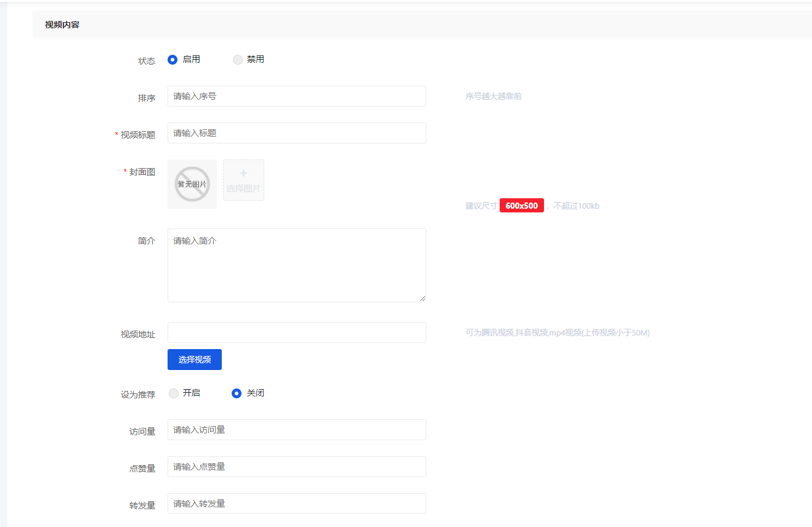Select 关闭 for 设为推荐
The image size is (812, 527).
click(x=237, y=393)
